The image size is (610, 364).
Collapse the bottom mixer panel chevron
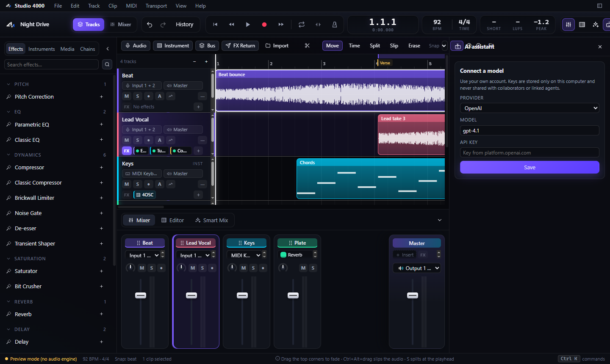440,220
